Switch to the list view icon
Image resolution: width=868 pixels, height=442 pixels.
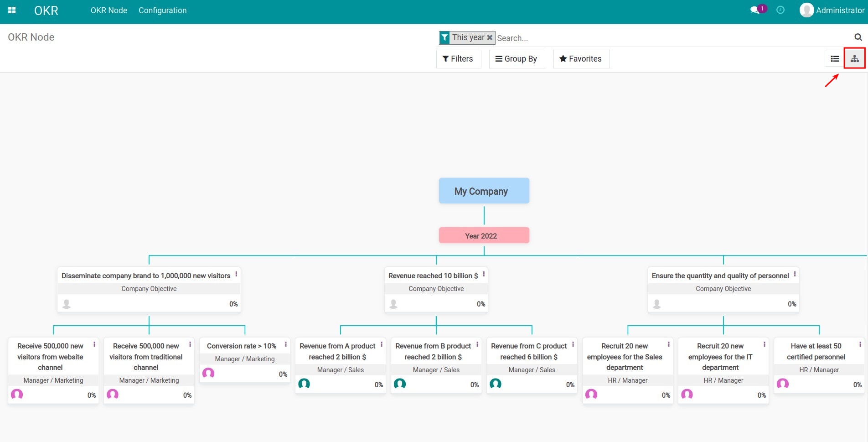pyautogui.click(x=834, y=58)
